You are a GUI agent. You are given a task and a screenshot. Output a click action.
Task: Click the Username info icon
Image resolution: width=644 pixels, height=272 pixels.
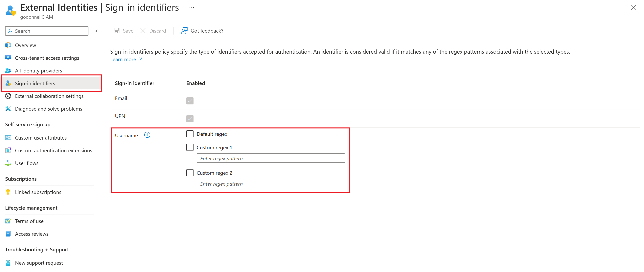pos(147,135)
